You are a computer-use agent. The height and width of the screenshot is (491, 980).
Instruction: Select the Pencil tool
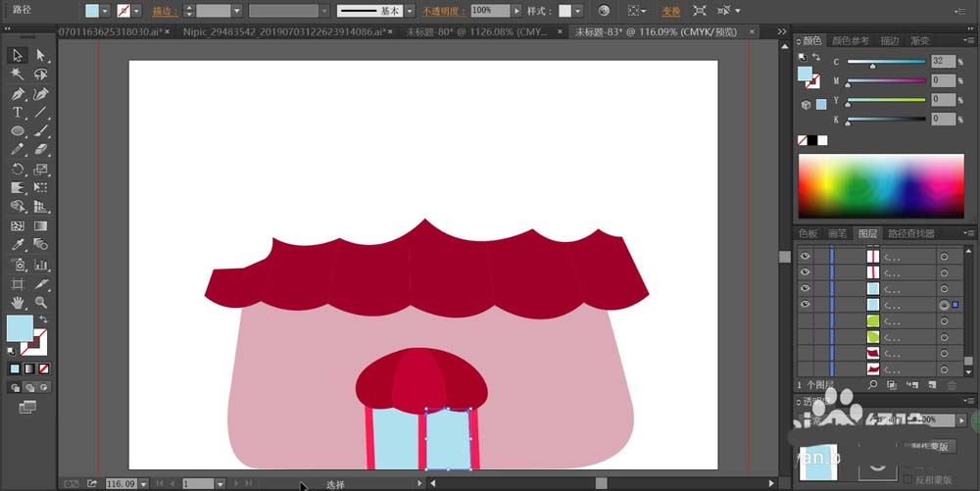(18, 150)
